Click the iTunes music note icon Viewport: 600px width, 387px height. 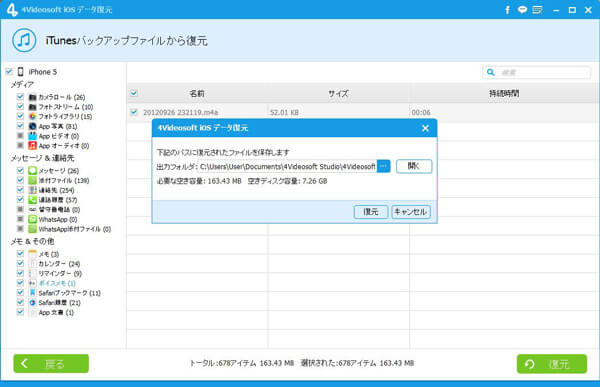pos(24,40)
